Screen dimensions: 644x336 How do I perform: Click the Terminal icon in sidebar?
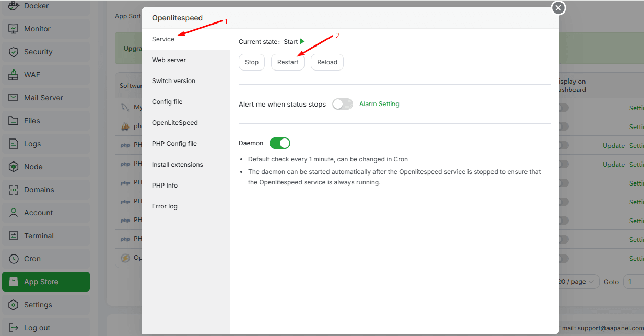click(14, 236)
